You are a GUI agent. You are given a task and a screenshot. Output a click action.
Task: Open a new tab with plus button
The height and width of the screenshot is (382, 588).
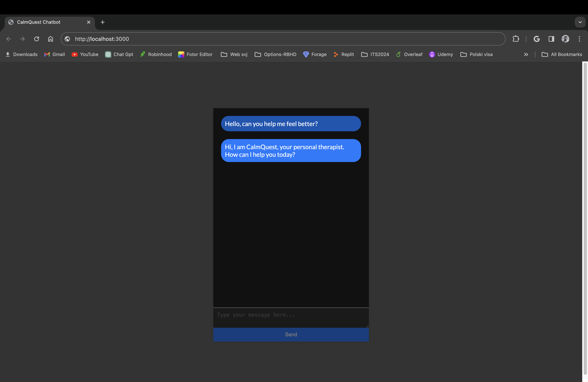tap(102, 22)
